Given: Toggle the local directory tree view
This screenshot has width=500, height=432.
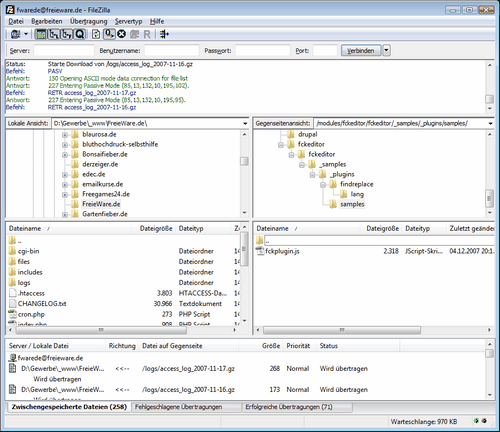Looking at the screenshot, I should (54, 34).
